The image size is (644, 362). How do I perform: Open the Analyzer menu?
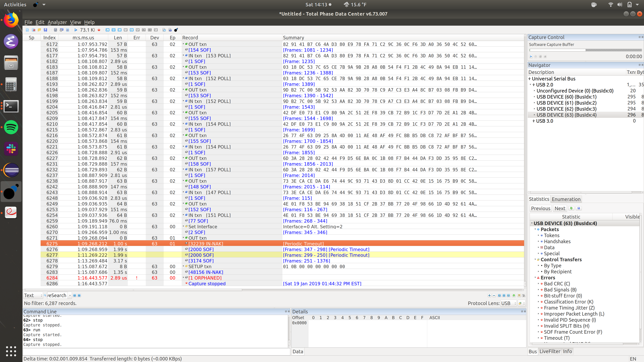(x=57, y=22)
